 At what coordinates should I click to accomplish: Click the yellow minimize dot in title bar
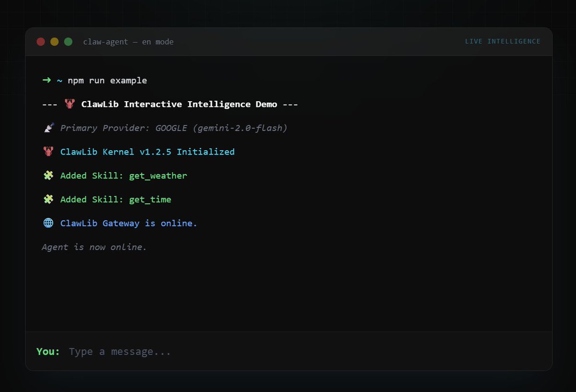(54, 42)
